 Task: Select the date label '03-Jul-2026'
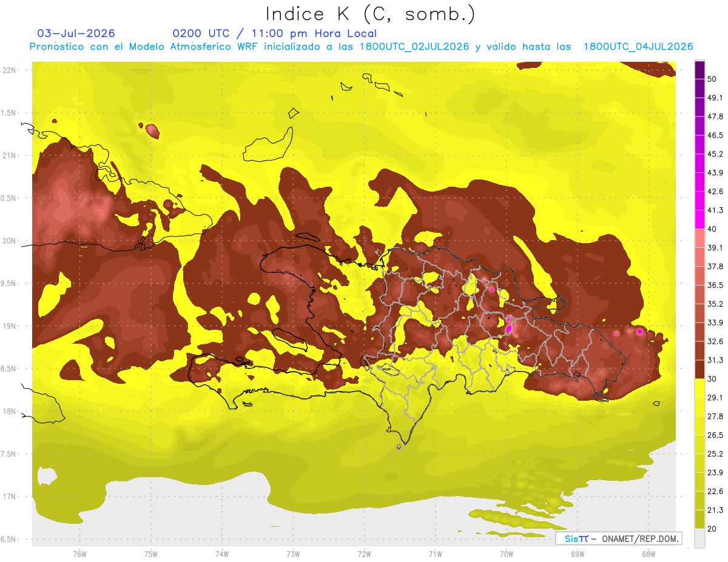76,33
